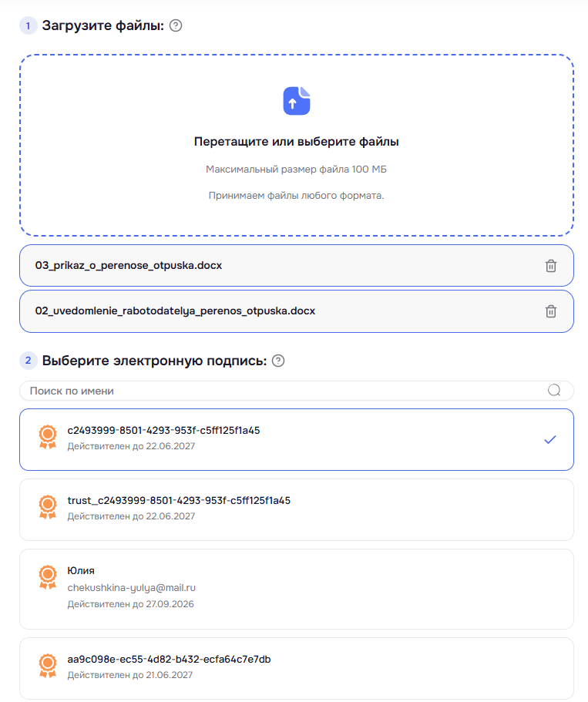Screen dimensions: 588x702
Task: Open help tooltip next to Загрузите файлы
Action: (x=176, y=25)
